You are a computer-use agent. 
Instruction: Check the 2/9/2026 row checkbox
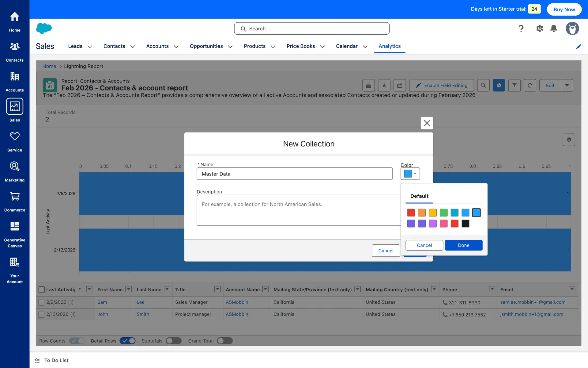pyautogui.click(x=42, y=302)
